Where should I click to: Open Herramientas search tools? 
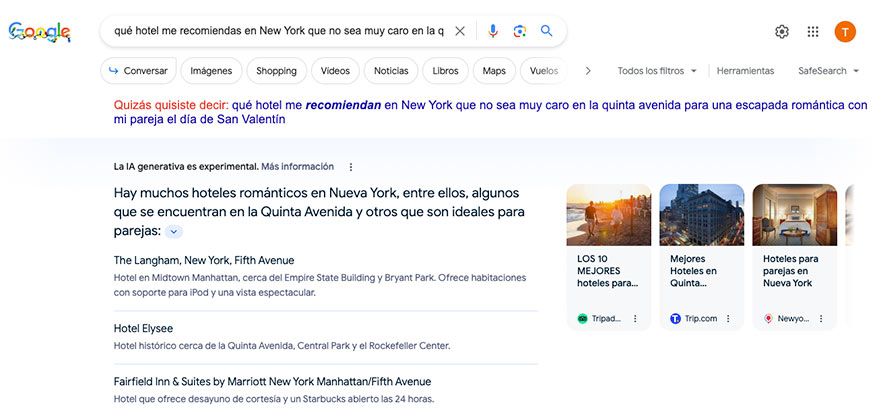click(745, 71)
